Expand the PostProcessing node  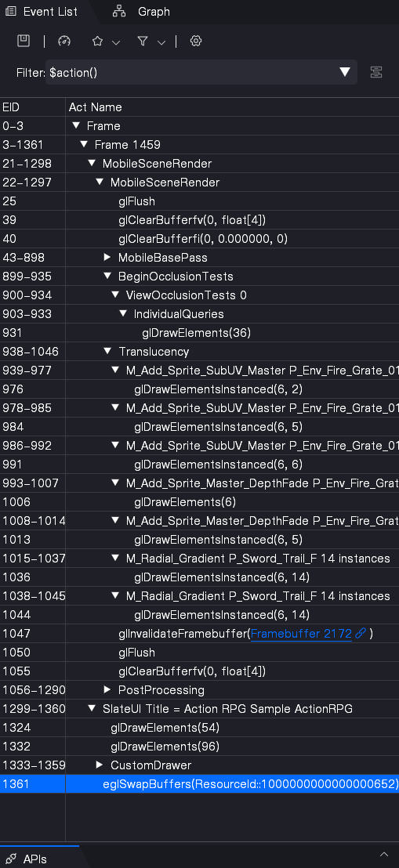point(107,689)
